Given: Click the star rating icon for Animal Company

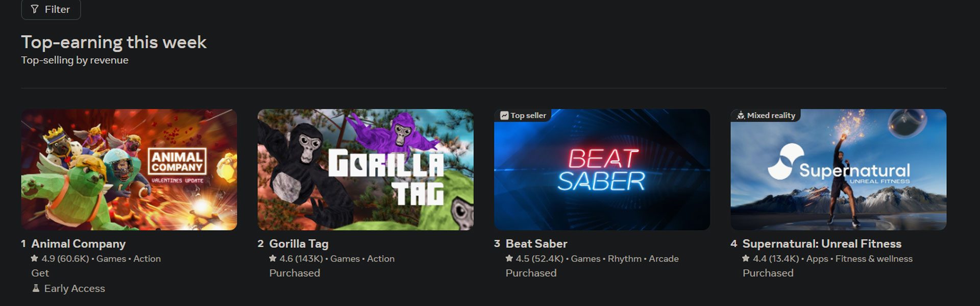Looking at the screenshot, I should coord(35,259).
